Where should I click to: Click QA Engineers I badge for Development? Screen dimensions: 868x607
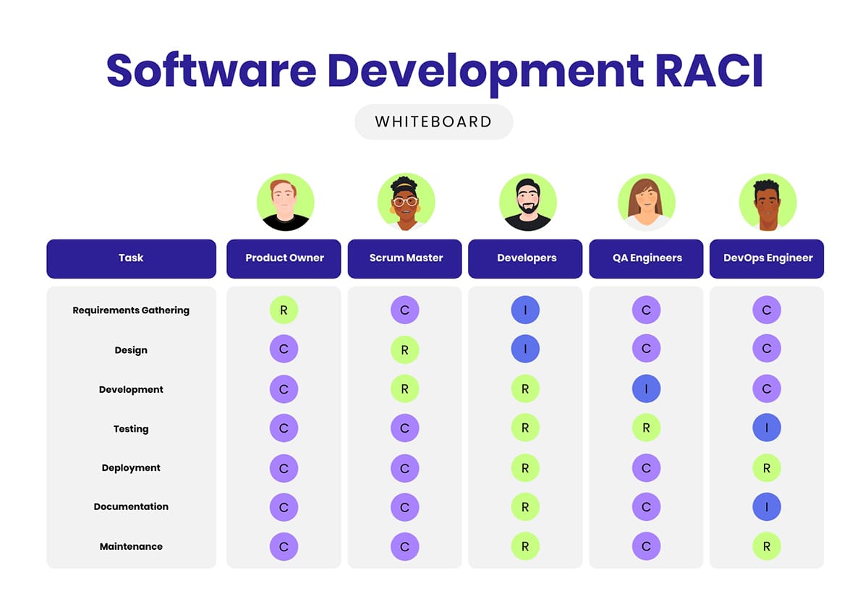click(646, 389)
